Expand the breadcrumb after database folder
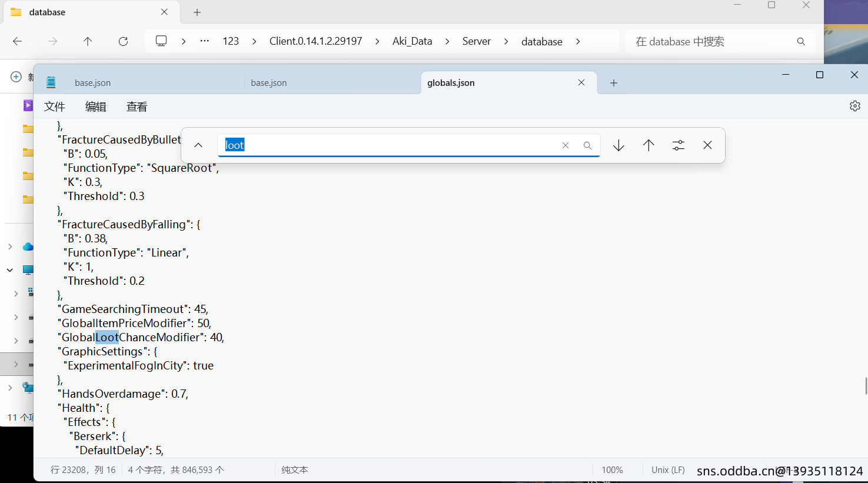Viewport: 868px width, 483px height. (578, 41)
